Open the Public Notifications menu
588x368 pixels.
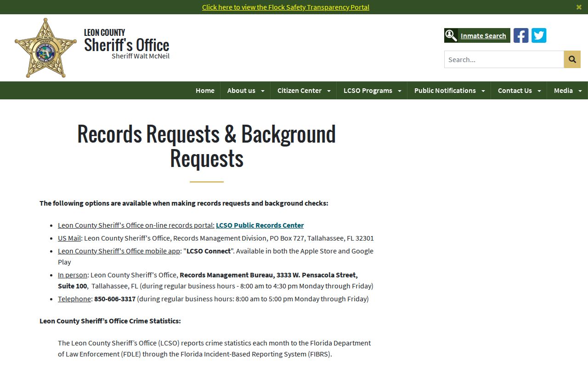pos(445,91)
